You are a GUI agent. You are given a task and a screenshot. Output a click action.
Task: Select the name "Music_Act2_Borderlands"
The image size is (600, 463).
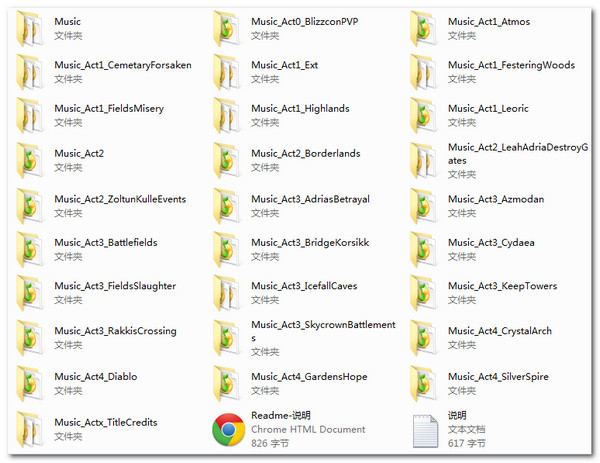[x=305, y=153]
